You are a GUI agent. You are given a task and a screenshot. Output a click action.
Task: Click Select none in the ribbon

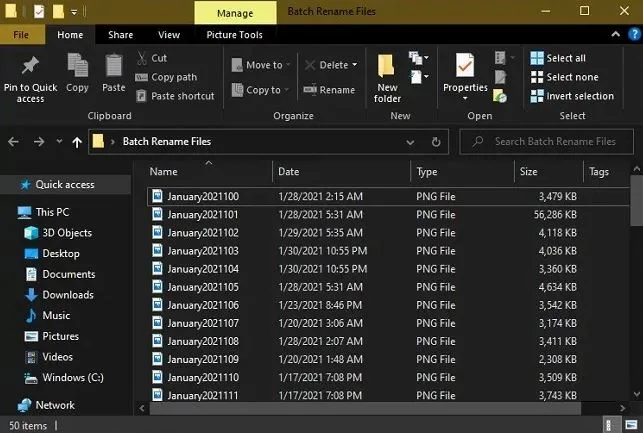564,77
